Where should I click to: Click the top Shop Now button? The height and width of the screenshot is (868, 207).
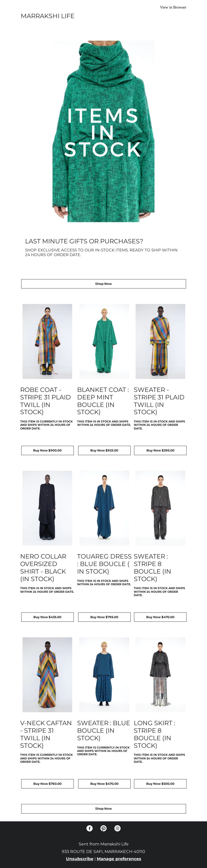click(x=104, y=284)
